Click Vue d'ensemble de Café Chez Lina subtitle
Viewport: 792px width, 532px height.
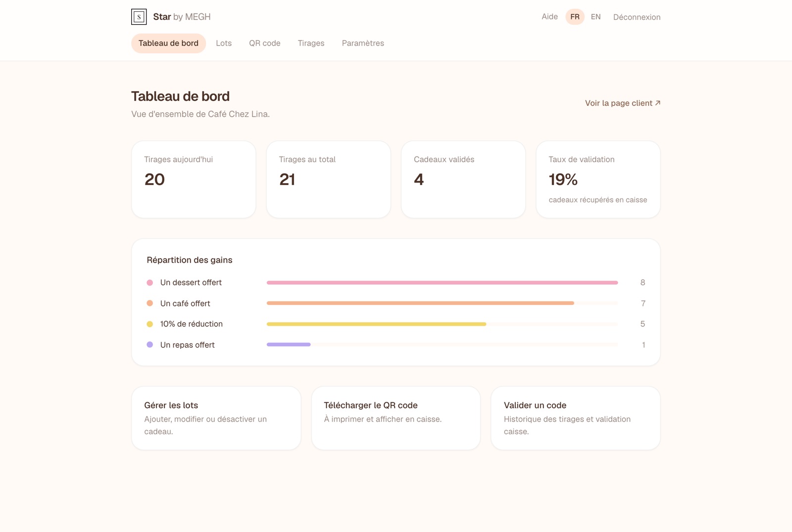coord(200,114)
